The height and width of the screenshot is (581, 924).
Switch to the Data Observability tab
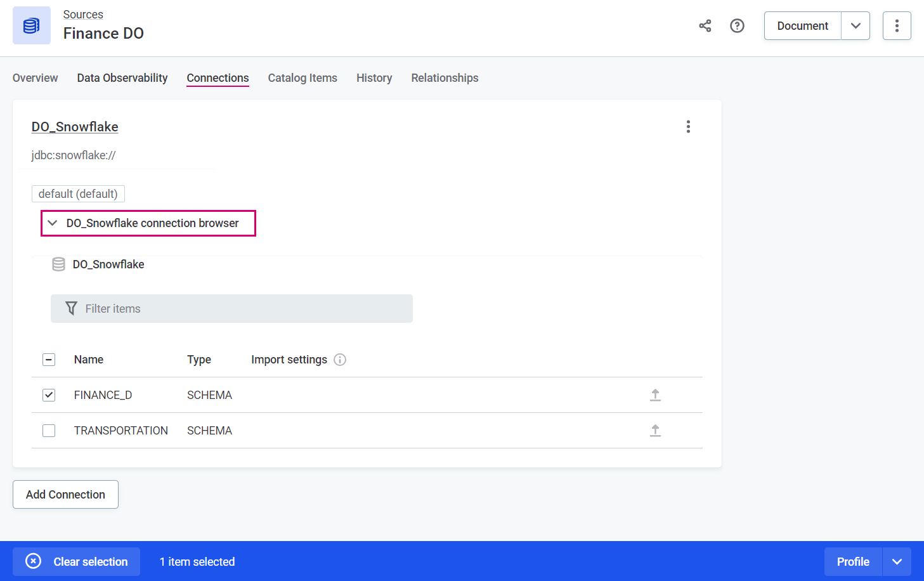pyautogui.click(x=122, y=78)
